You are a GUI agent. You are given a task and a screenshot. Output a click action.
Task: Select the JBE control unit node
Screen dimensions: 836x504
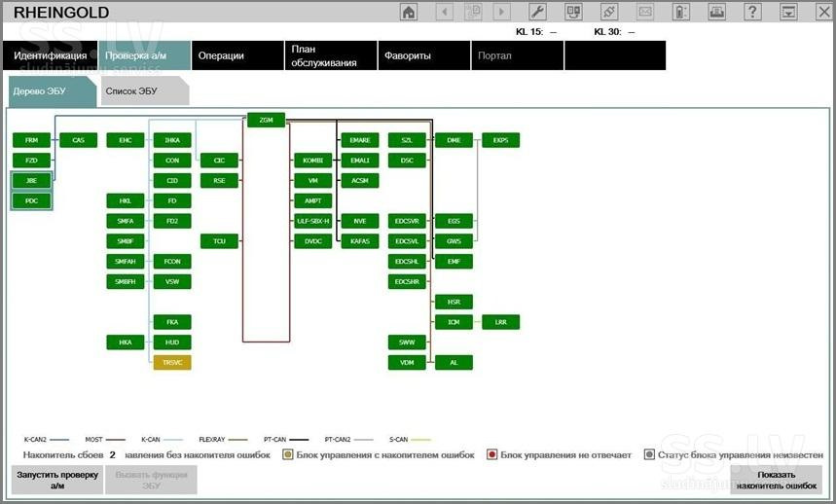[x=31, y=181]
